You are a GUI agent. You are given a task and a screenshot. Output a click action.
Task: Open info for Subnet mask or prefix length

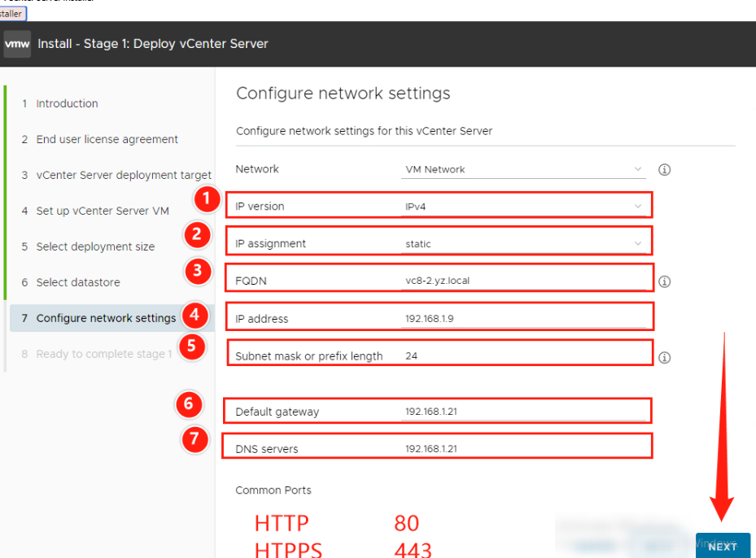664,356
